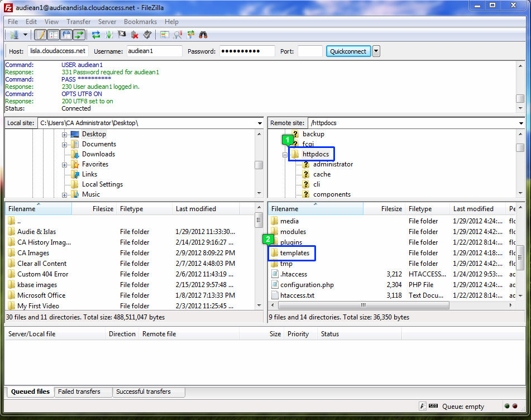Select Downloads in the local tree
531x420 pixels.
pos(98,154)
